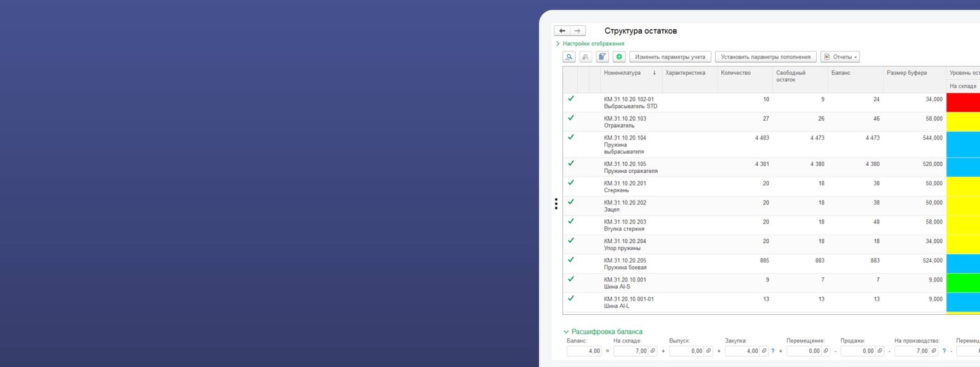This screenshot has width=980, height=367.
Task: Collapse Расшифровка баланса section
Action: click(603, 332)
